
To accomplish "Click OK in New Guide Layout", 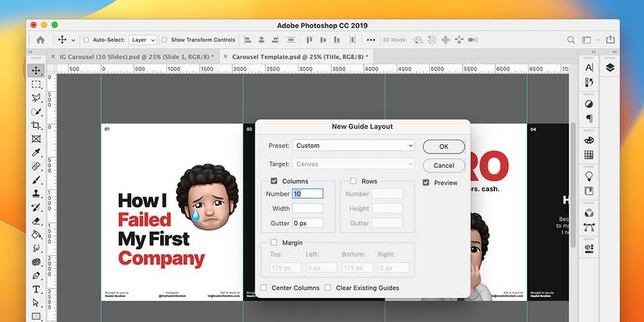I will [444, 147].
